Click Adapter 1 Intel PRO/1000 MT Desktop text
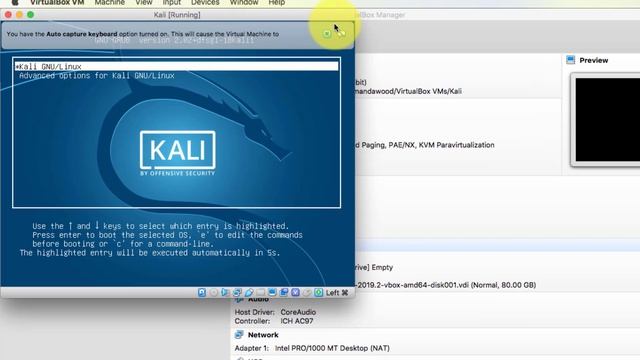The height and width of the screenshot is (360, 640). [x=312, y=348]
